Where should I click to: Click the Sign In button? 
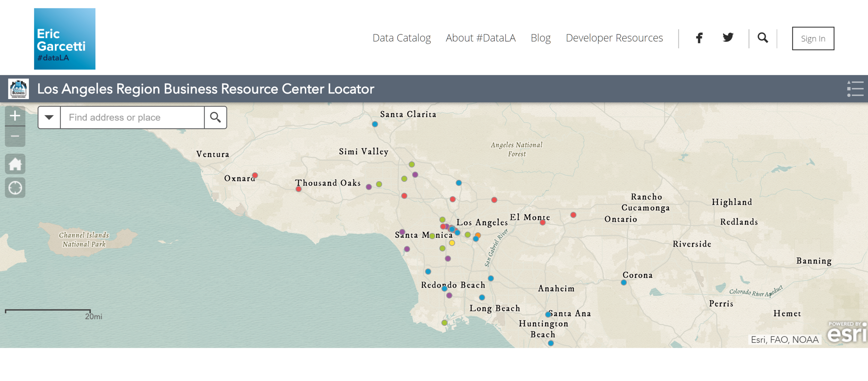click(813, 39)
